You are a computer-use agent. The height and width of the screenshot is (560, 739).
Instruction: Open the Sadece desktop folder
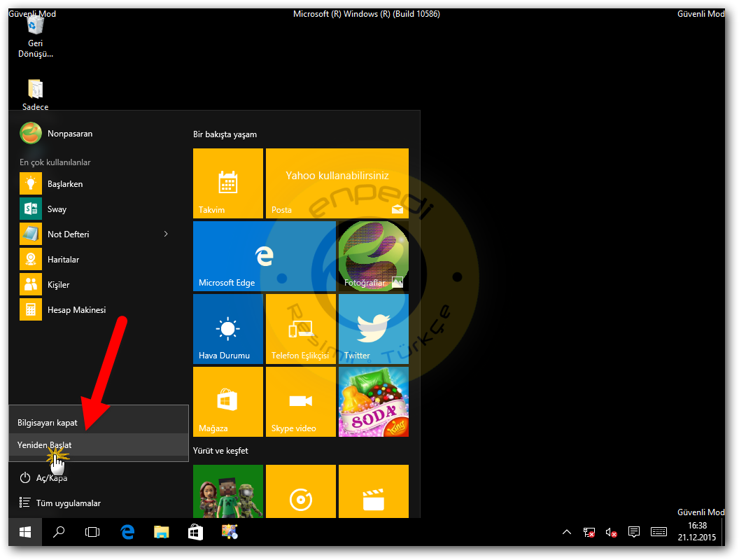[36, 94]
